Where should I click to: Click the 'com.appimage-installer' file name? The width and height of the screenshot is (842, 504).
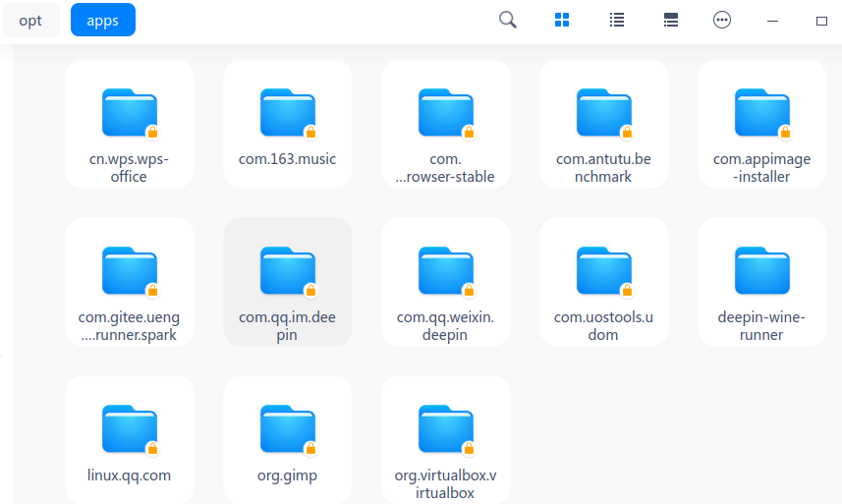761,168
